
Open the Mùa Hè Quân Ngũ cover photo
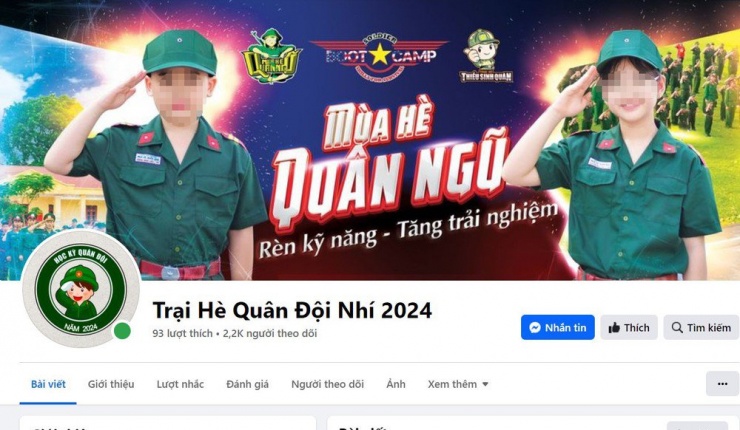[370, 140]
